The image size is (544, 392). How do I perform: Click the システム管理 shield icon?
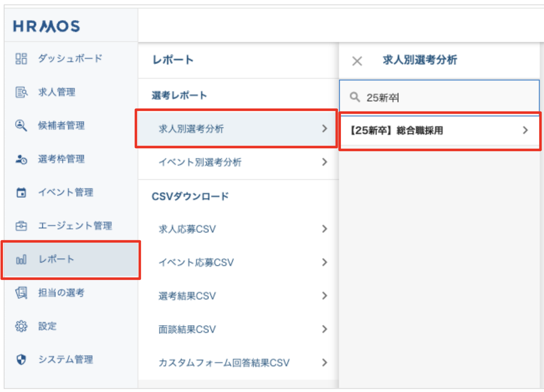pyautogui.click(x=21, y=360)
